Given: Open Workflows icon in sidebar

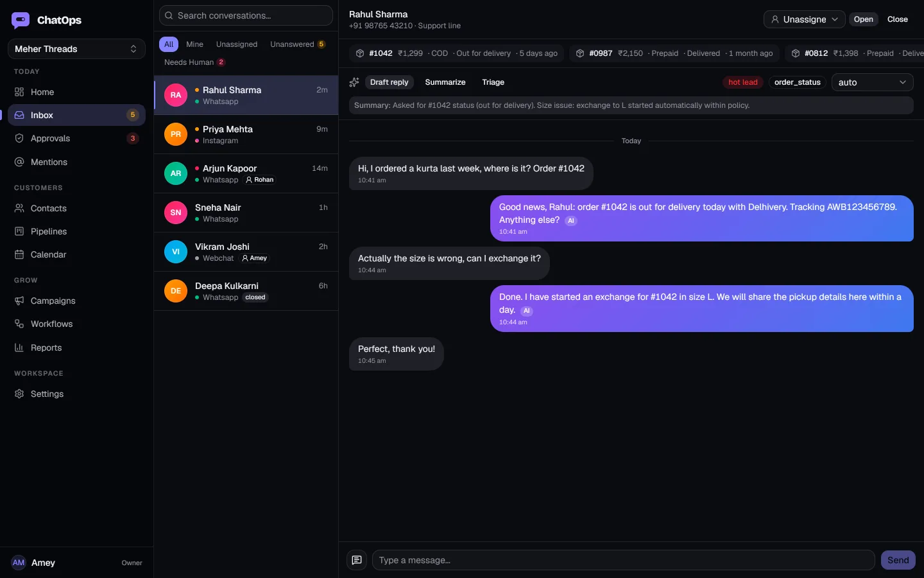Looking at the screenshot, I should (x=19, y=324).
